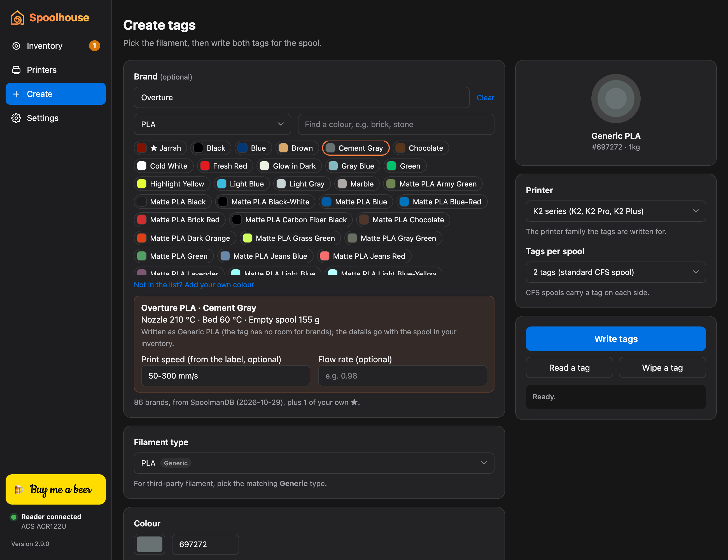Open the Filament type PLA Generic dropdown
Image resolution: width=728 pixels, height=560 pixels.
coord(314,463)
